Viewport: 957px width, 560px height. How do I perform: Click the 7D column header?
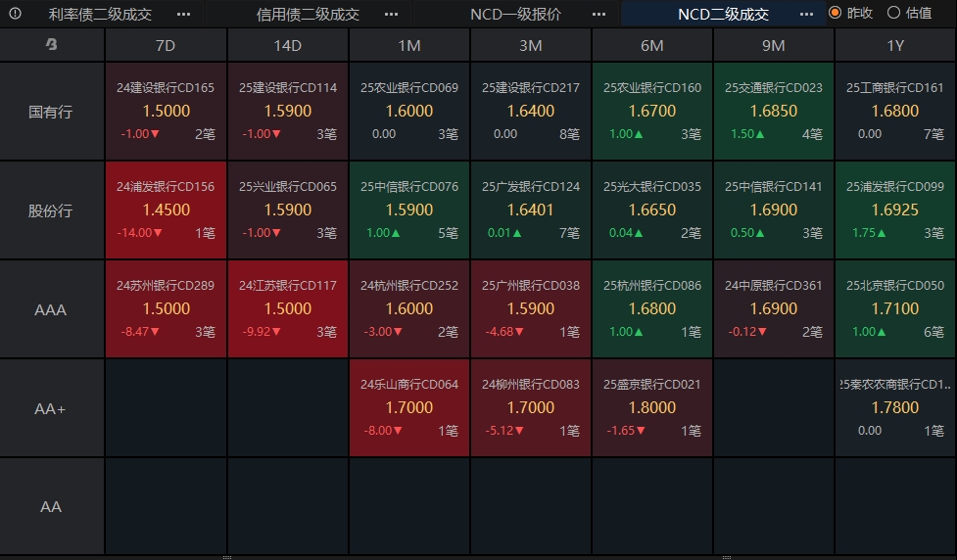(166, 45)
